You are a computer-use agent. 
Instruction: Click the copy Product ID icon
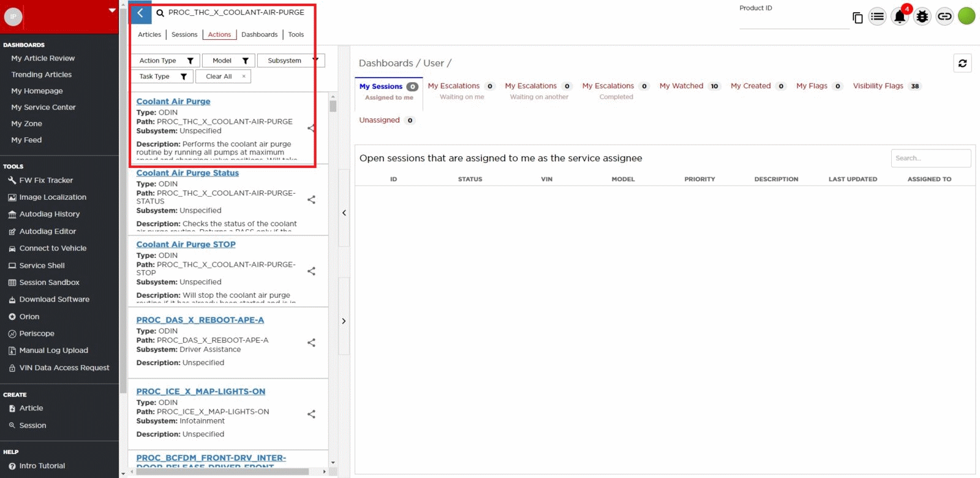point(858,18)
